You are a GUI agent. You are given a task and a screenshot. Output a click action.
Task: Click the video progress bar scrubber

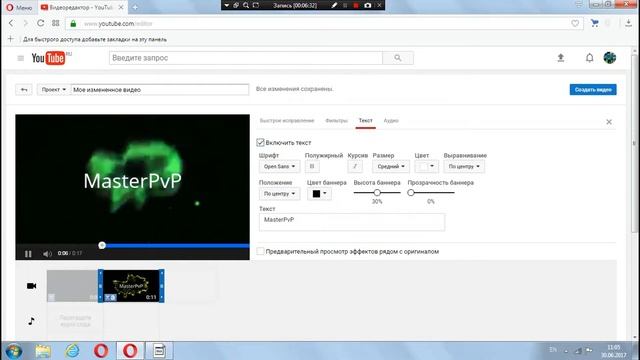(x=102, y=245)
